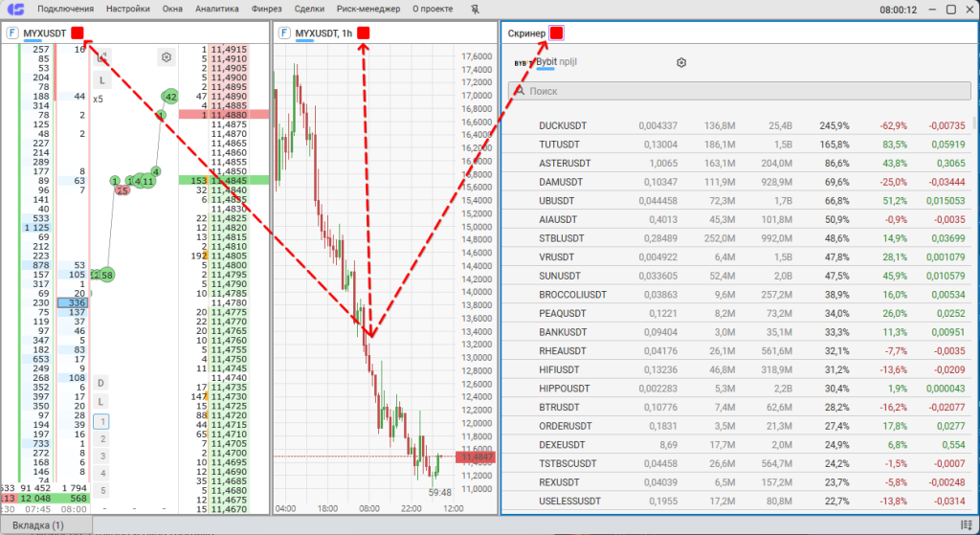Click the 11,4845 bid price level
980x535 pixels.
pos(229,181)
